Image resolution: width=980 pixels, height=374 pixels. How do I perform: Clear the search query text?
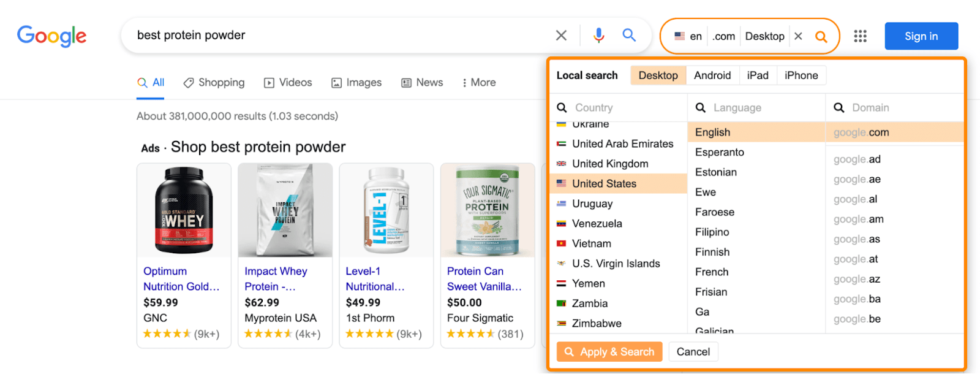point(561,36)
